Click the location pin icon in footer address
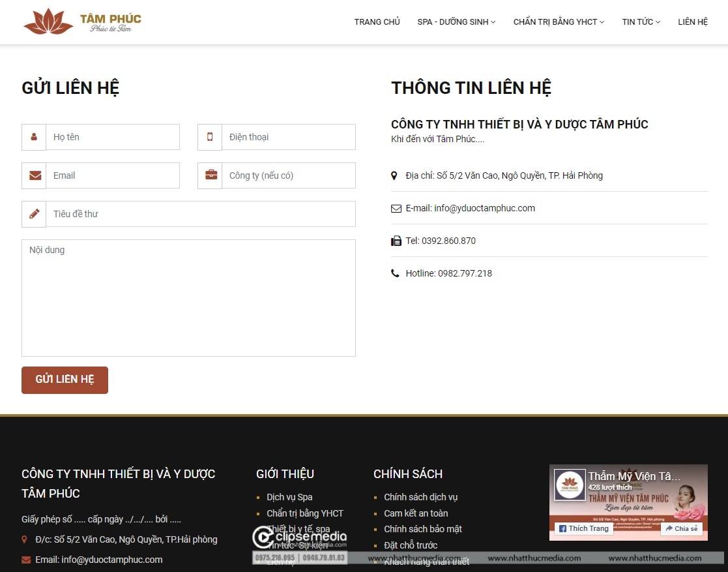 (24, 539)
